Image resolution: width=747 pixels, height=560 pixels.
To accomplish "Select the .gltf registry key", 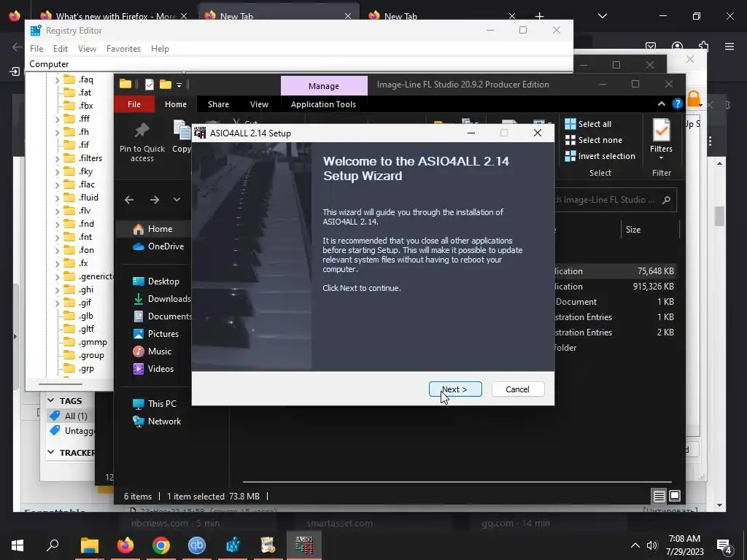I will 86,329.
